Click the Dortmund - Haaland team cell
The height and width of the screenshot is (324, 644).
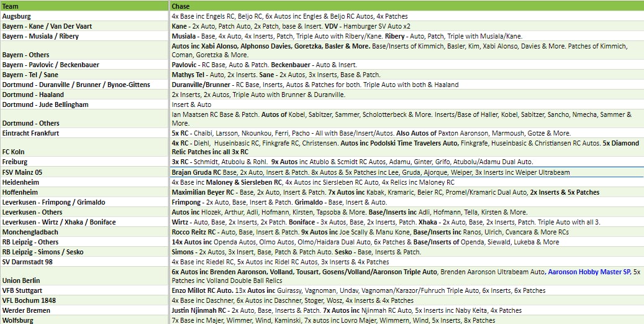coord(84,95)
